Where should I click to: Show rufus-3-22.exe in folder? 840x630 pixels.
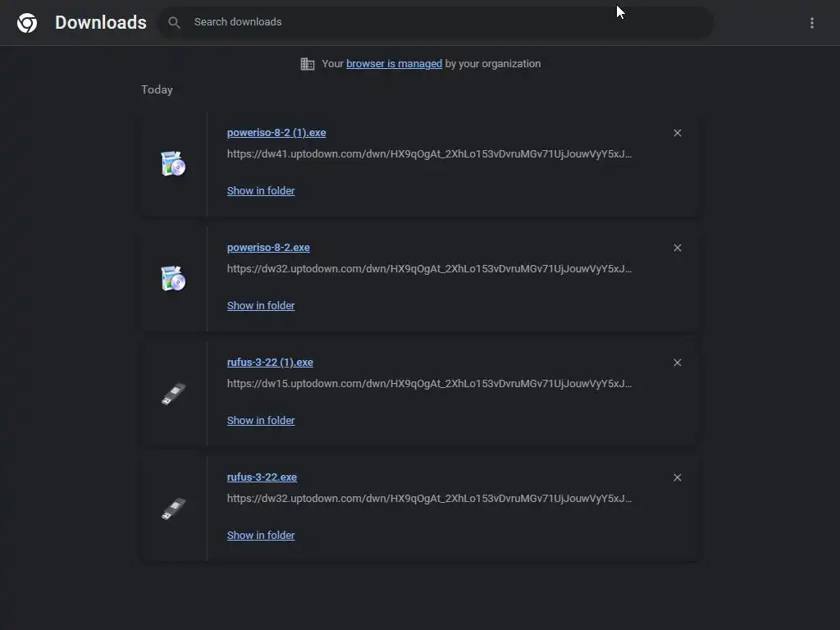(x=261, y=536)
